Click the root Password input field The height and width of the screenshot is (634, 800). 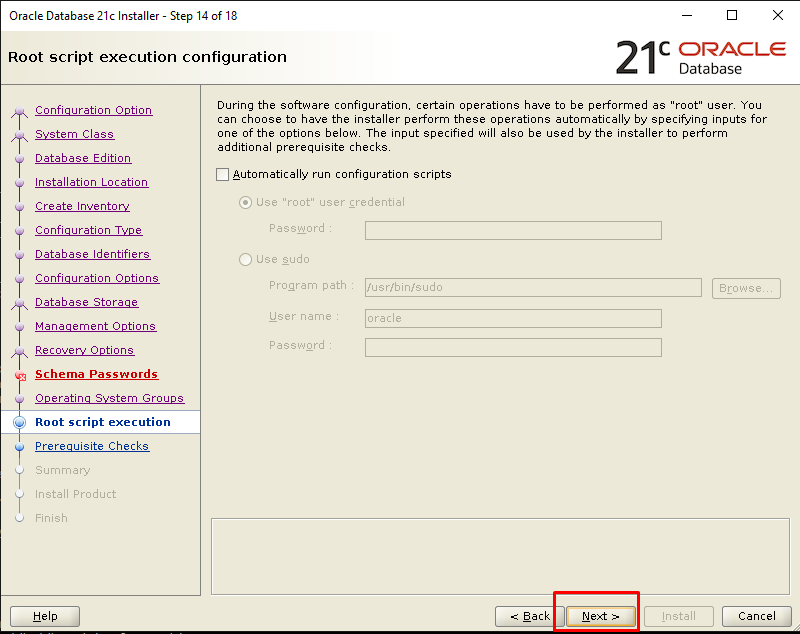[x=513, y=231]
